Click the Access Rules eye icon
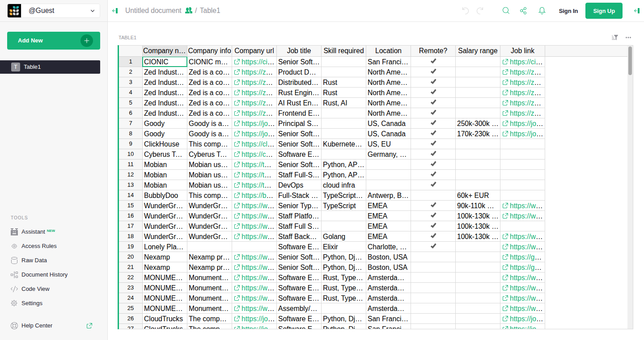 tap(14, 246)
